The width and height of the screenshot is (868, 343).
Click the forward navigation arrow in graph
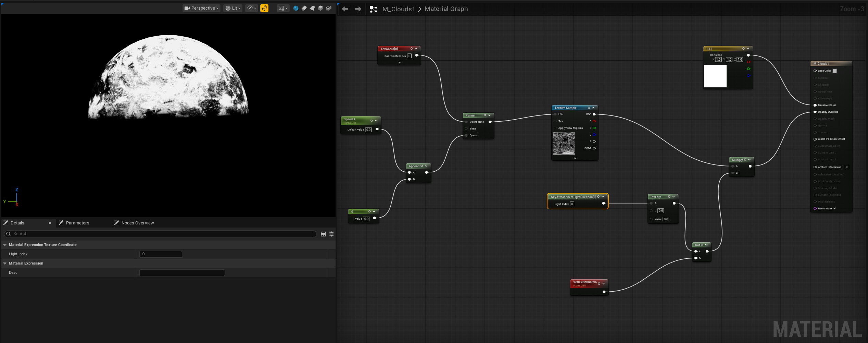(358, 9)
